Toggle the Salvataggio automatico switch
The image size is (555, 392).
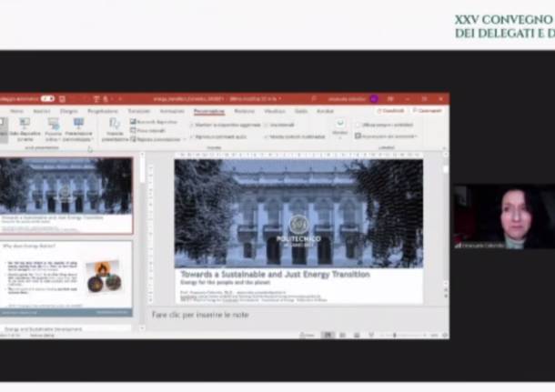click(46, 98)
